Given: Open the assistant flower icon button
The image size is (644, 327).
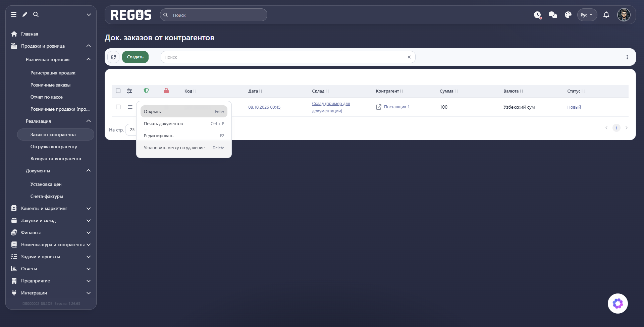Looking at the screenshot, I should tap(618, 304).
